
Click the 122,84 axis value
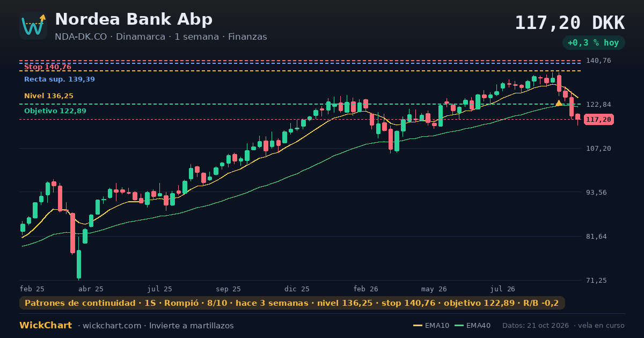(x=598, y=105)
